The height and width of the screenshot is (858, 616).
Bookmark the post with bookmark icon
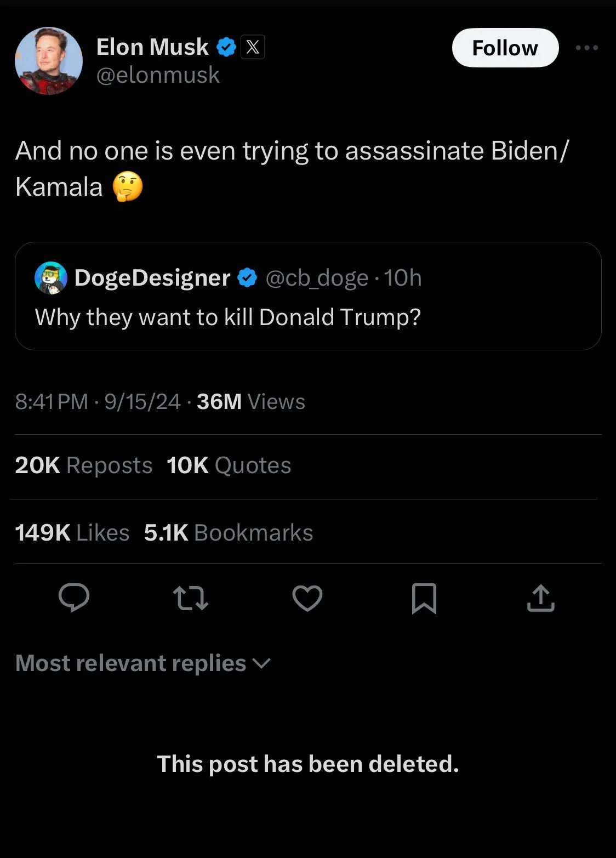pos(424,598)
